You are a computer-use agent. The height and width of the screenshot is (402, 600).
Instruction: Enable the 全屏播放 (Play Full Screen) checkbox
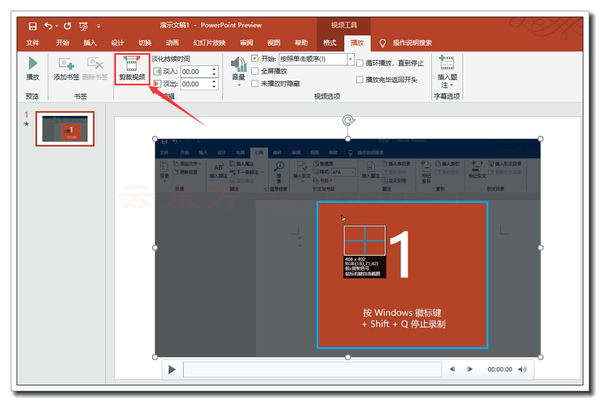pyautogui.click(x=255, y=71)
